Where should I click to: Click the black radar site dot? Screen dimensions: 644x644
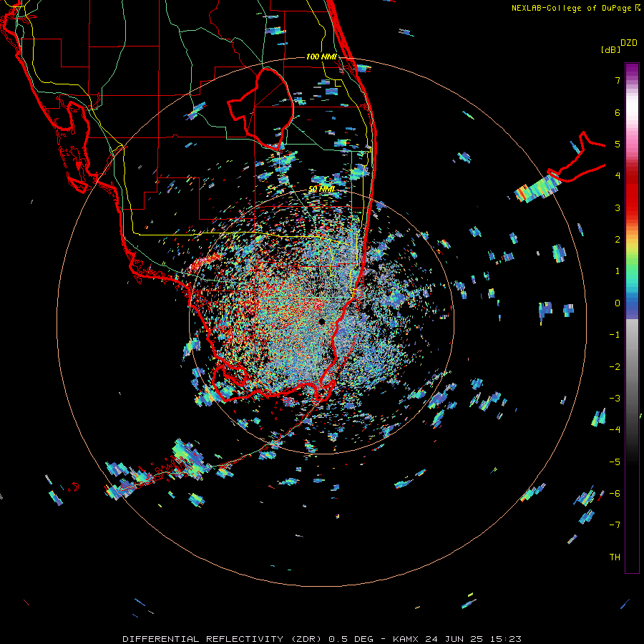[321, 322]
